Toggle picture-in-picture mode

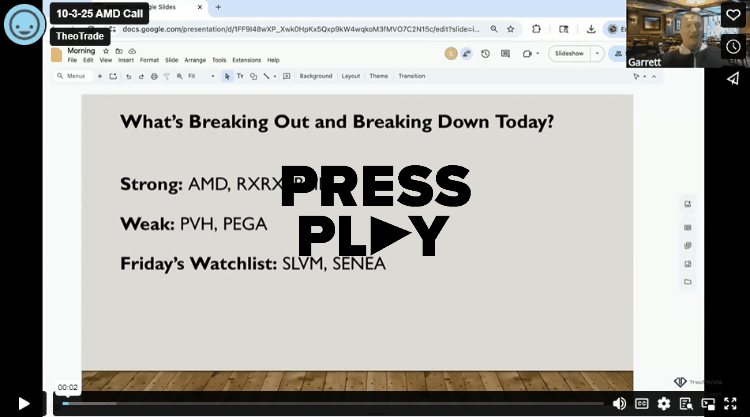point(708,404)
